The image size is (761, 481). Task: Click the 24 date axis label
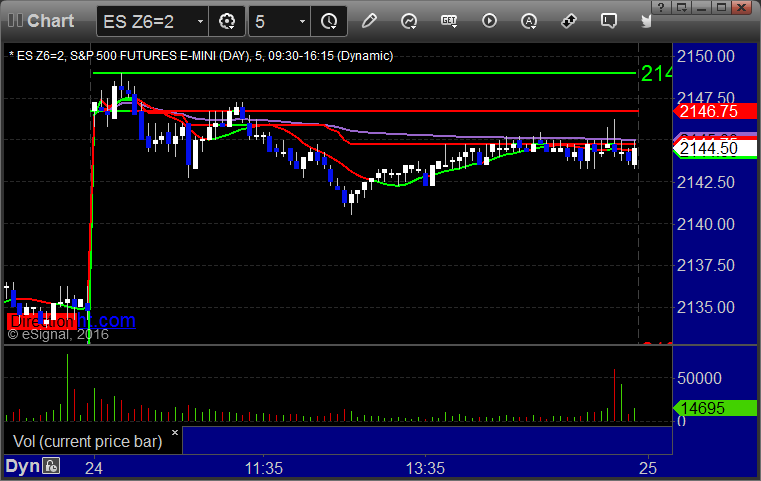click(x=94, y=468)
